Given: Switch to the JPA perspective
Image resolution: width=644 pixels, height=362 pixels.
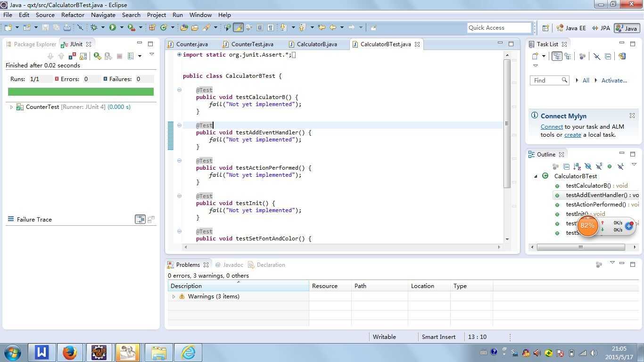Looking at the screenshot, I should pyautogui.click(x=601, y=28).
